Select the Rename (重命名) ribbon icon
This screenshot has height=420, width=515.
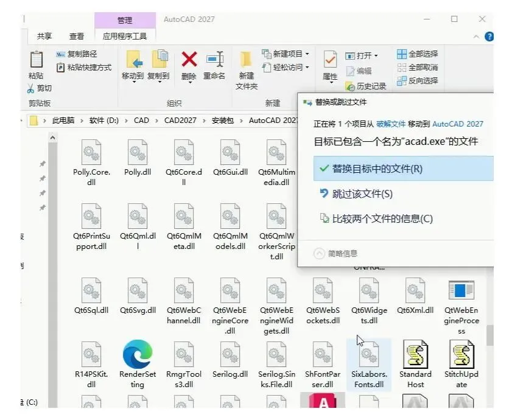coord(215,60)
